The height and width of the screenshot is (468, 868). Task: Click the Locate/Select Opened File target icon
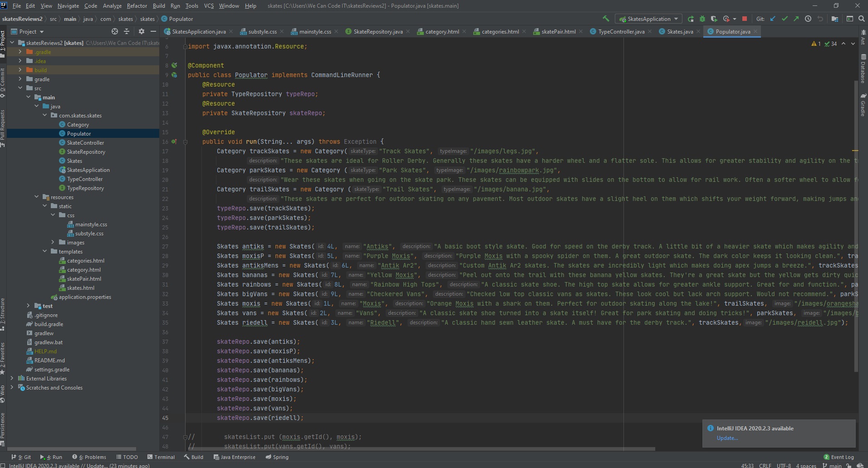pos(115,31)
